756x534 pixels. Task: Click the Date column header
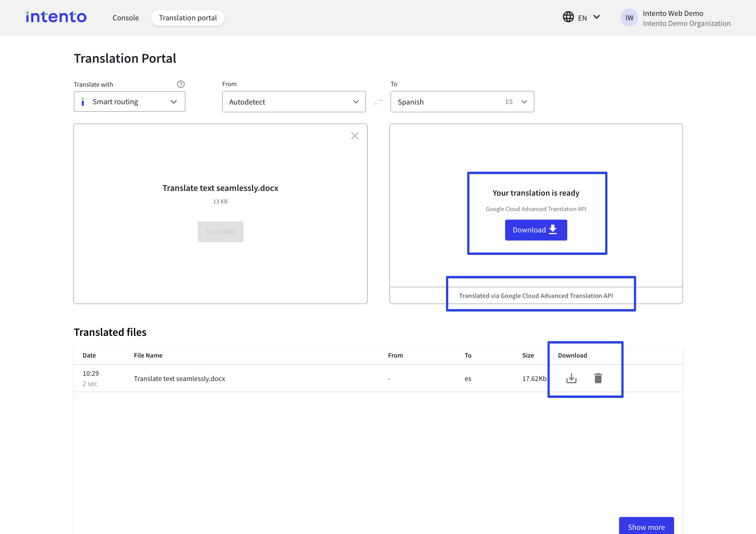point(89,355)
